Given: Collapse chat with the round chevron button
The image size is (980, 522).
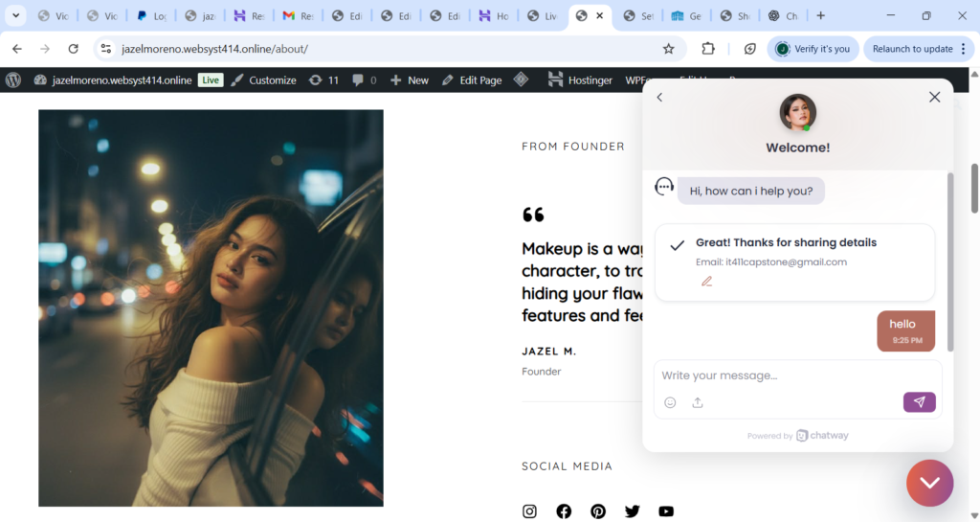Looking at the screenshot, I should coord(929,483).
